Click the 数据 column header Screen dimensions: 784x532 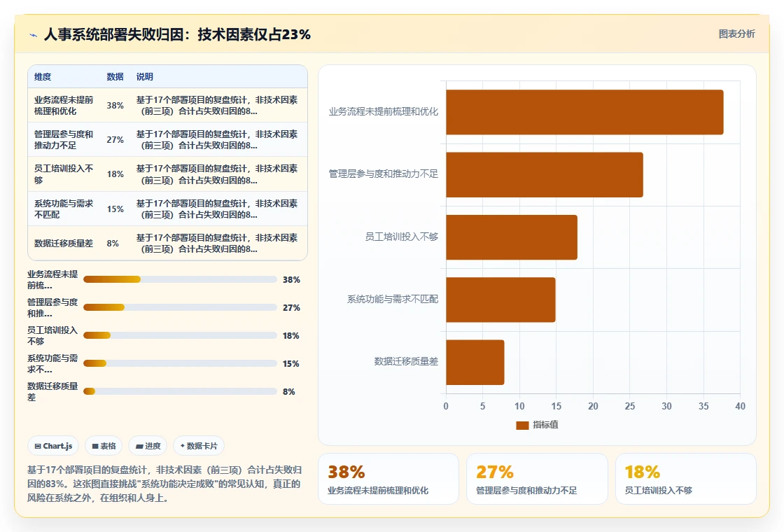(x=115, y=76)
